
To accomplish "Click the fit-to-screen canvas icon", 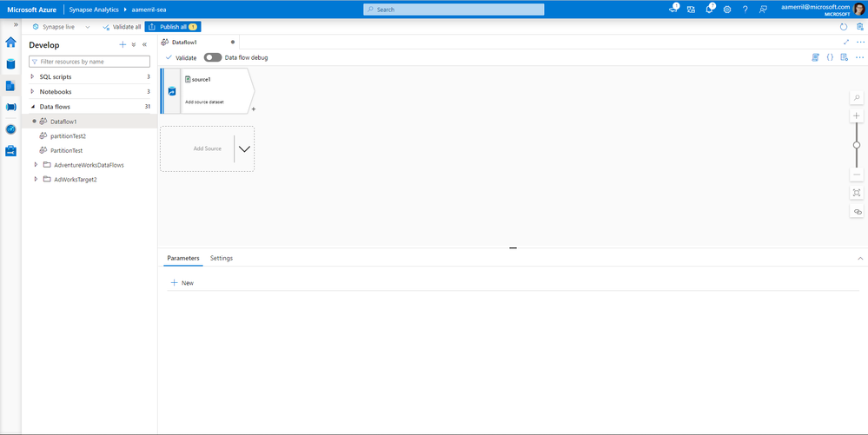I will click(x=857, y=193).
